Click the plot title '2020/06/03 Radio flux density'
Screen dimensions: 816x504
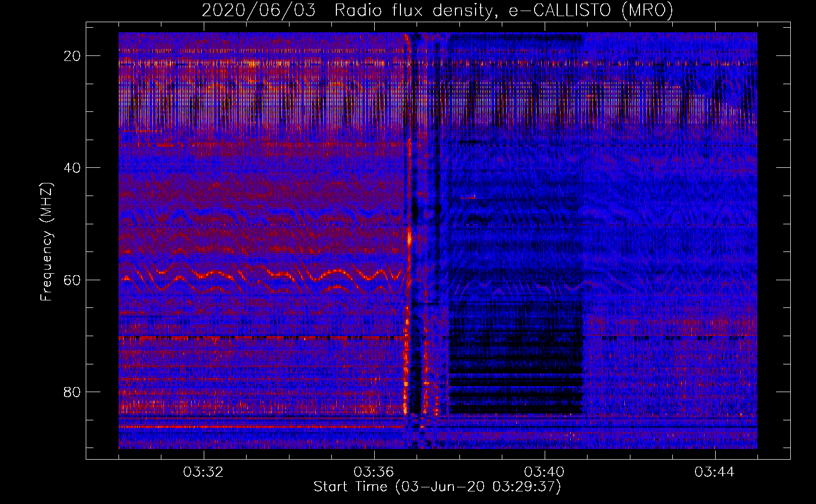point(437,10)
